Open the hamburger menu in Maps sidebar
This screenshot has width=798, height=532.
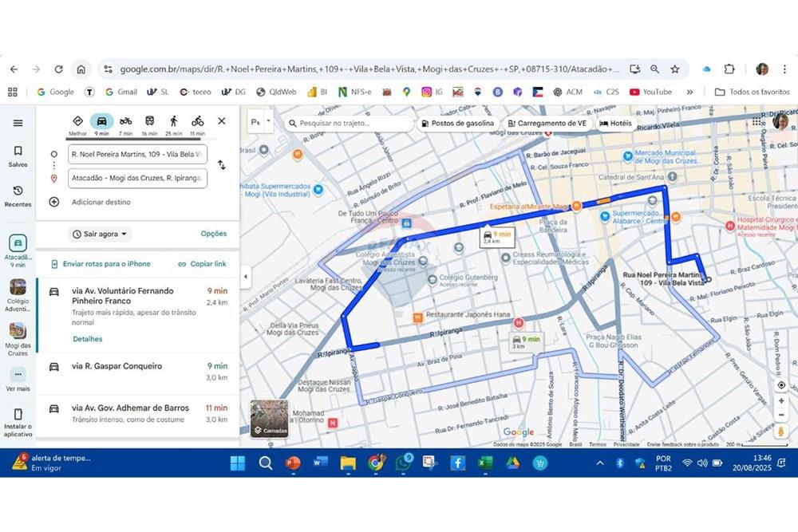tap(18, 123)
